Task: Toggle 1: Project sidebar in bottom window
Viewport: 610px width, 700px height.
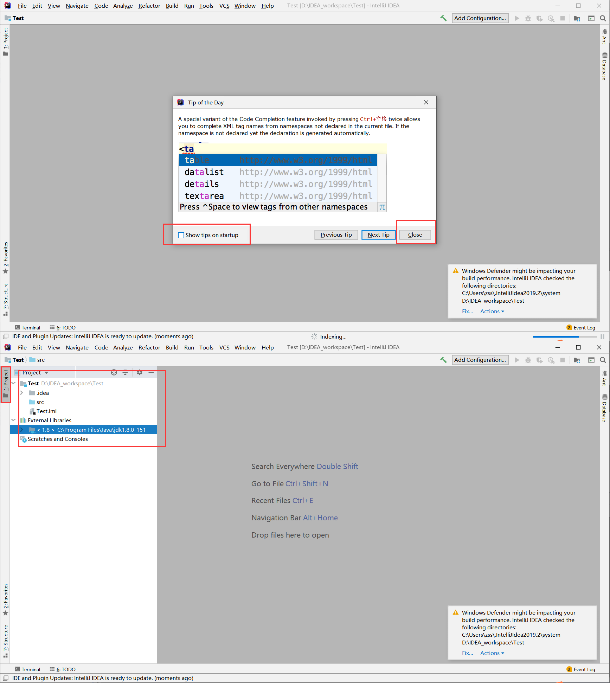Action: click(5, 384)
